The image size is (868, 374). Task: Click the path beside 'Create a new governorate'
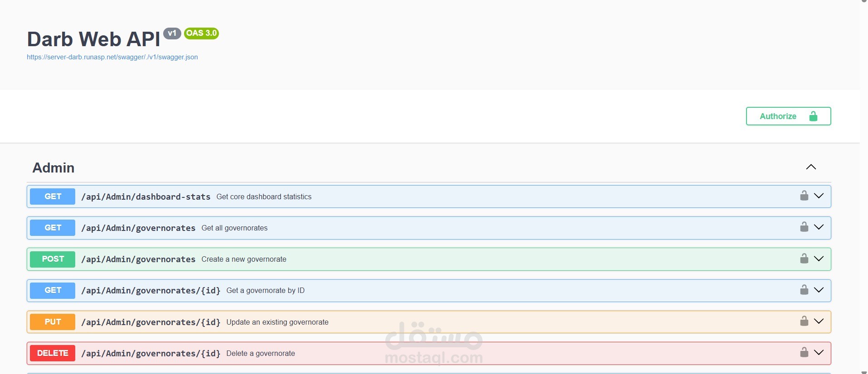[x=138, y=259]
